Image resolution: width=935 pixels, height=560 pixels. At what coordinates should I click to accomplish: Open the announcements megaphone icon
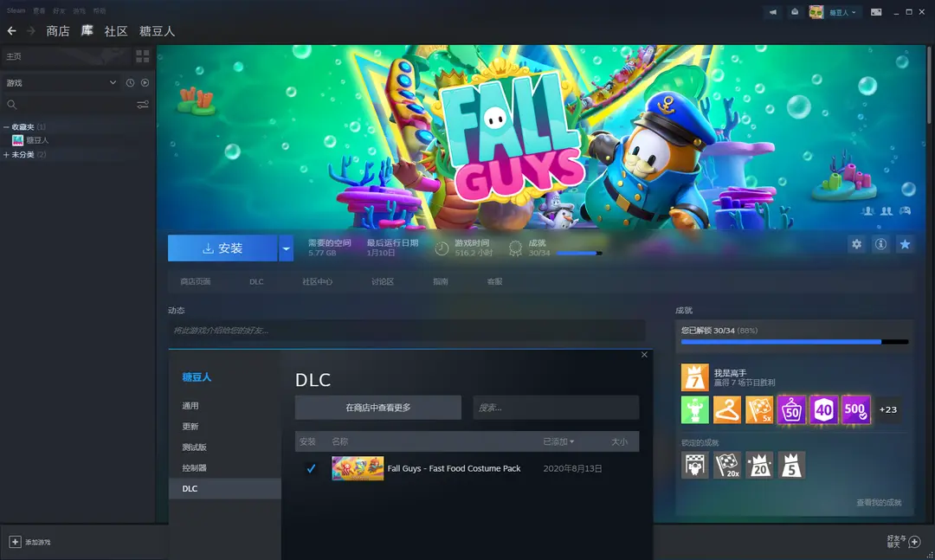(772, 12)
